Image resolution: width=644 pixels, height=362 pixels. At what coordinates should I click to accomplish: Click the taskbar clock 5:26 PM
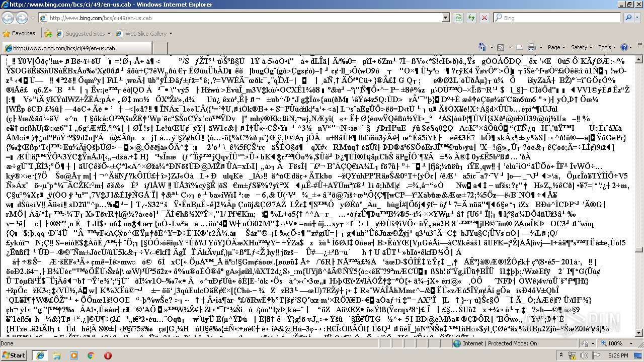618,355
